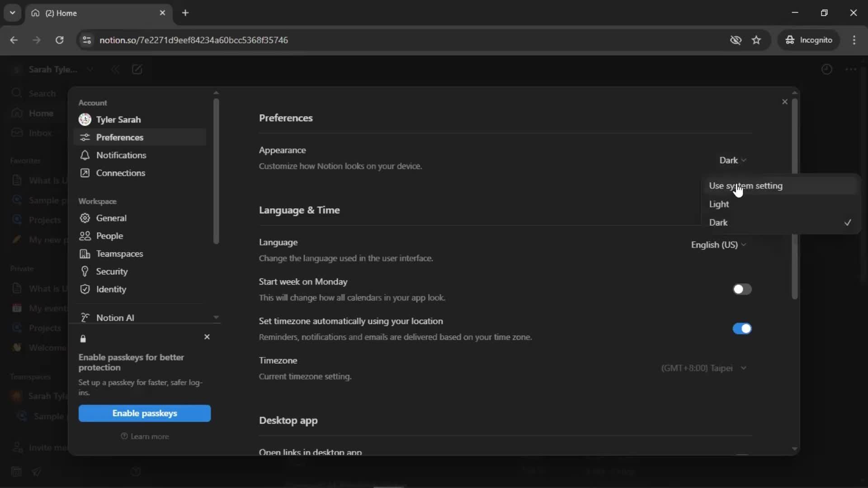
Task: Open the English (US) language dropdown
Action: pos(718,244)
